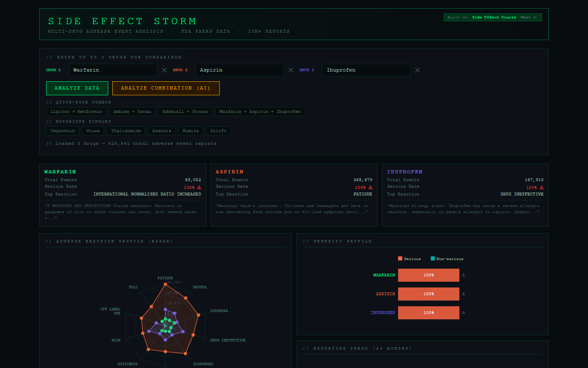Click the IBUPROFEN severity row label
This screenshot has width=588, height=368.
[383, 313]
